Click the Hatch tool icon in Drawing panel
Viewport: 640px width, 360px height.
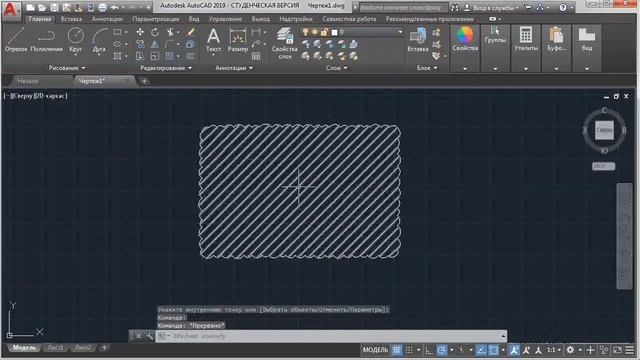coord(117,56)
